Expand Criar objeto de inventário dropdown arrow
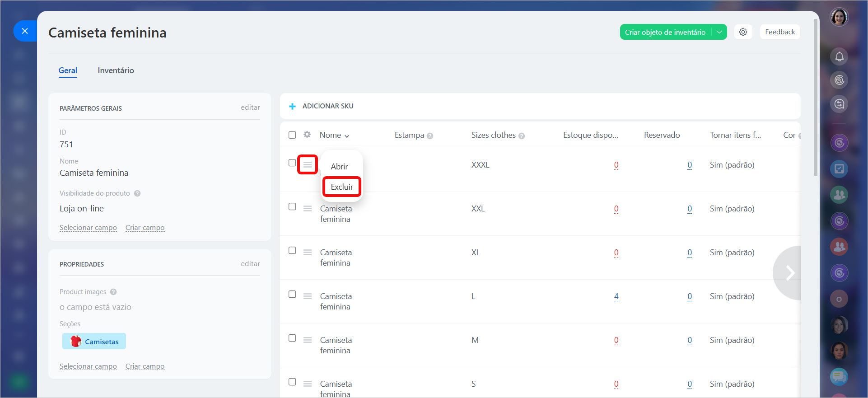Screen dimensions: 868x398 (719, 32)
